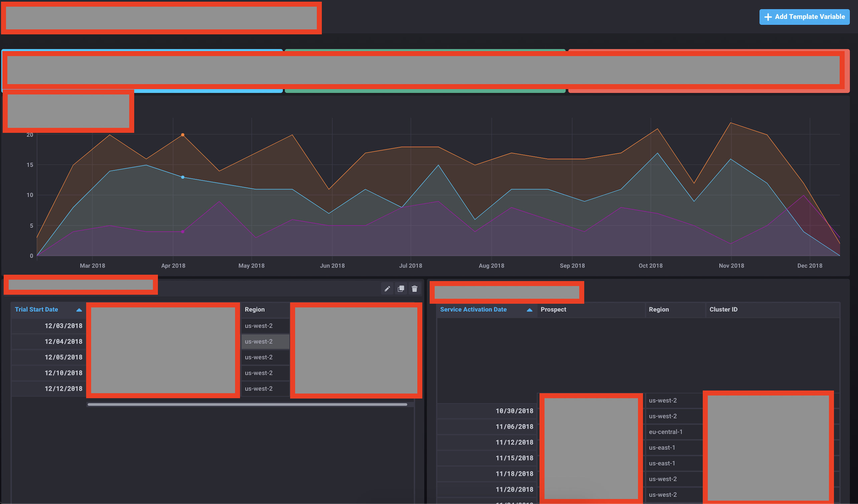858x504 pixels.
Task: Duplicate the panel using the copy icon
Action: tap(401, 288)
